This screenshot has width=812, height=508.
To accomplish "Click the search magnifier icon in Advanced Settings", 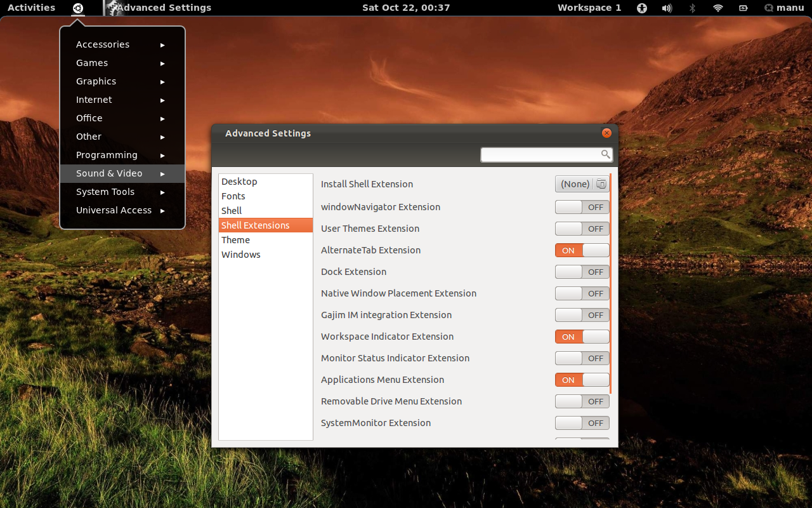I will click(x=605, y=154).
